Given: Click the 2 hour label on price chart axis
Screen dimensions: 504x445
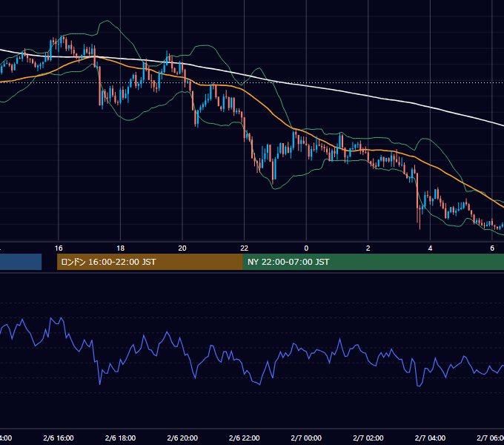Looking at the screenshot, I should (368, 248).
